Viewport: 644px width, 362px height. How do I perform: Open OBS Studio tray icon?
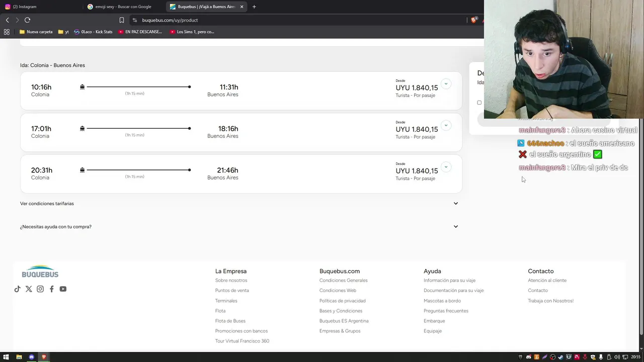pos(552,357)
